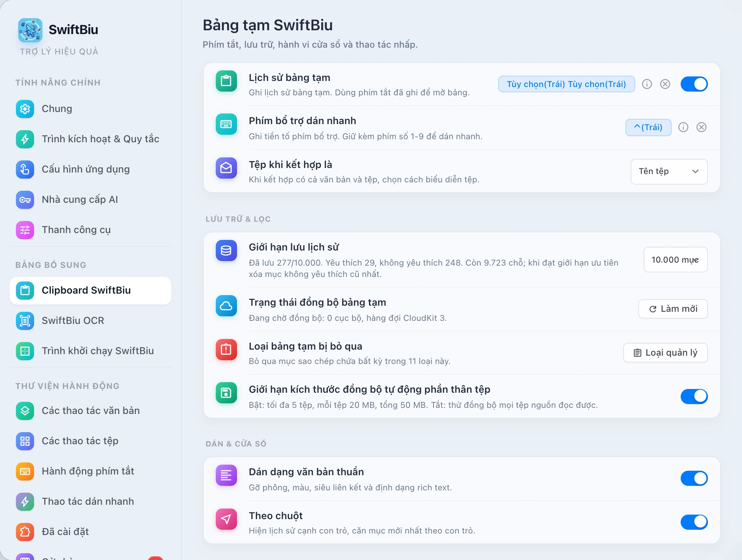Click the Bảng tạm SwiftBiu page heading
The height and width of the screenshot is (560, 742).
click(x=268, y=25)
